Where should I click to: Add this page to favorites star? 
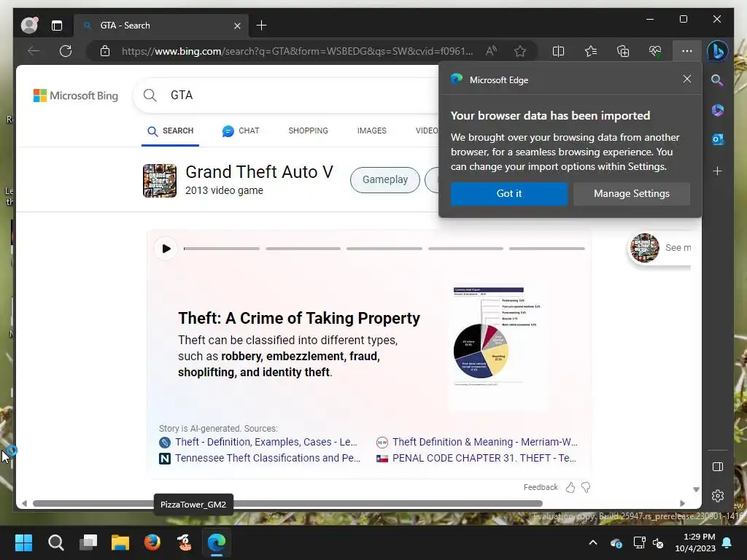[520, 51]
